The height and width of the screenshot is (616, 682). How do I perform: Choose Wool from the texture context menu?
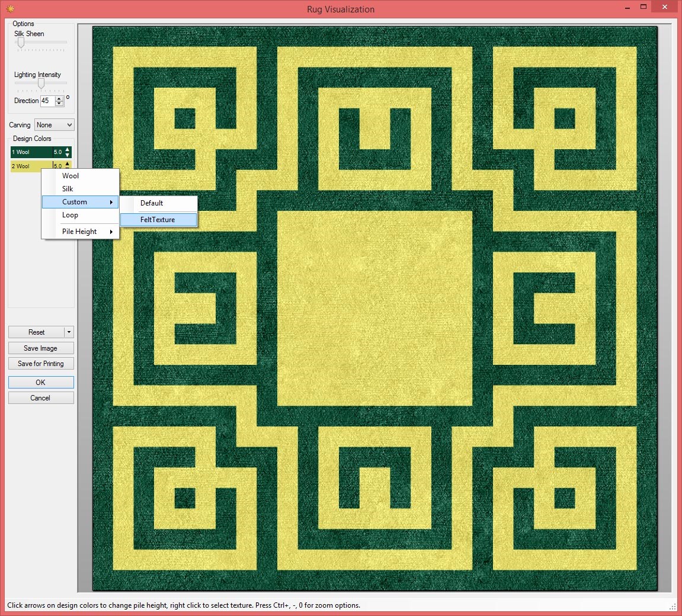pos(71,176)
